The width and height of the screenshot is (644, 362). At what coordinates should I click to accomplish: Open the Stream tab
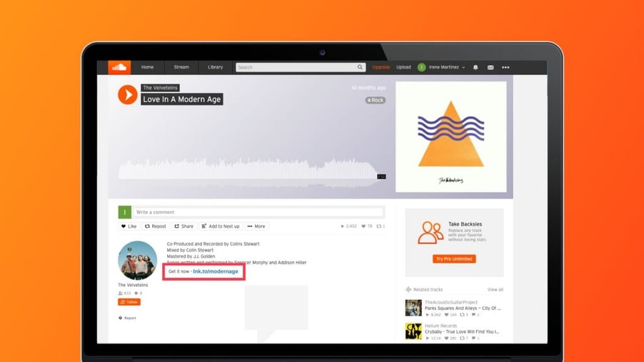pyautogui.click(x=181, y=67)
